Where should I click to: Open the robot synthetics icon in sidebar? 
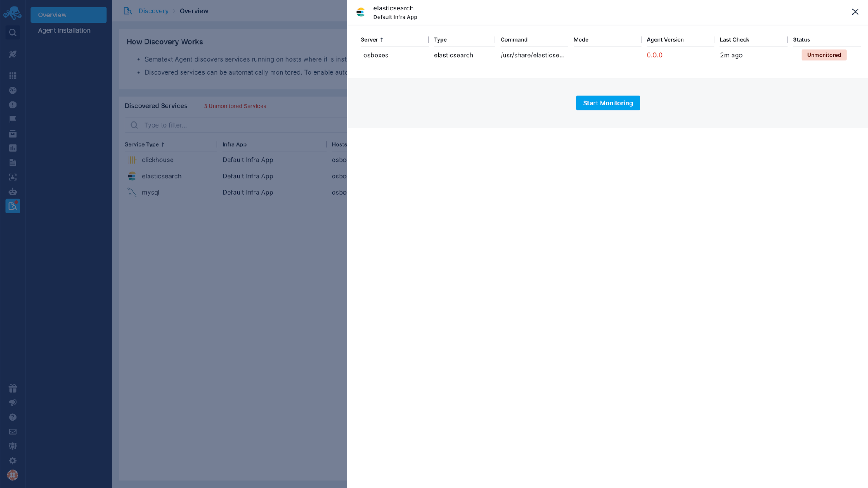[x=13, y=191]
